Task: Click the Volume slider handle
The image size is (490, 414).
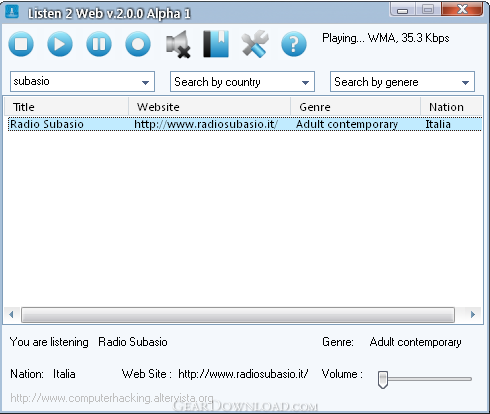Action: coord(383,379)
